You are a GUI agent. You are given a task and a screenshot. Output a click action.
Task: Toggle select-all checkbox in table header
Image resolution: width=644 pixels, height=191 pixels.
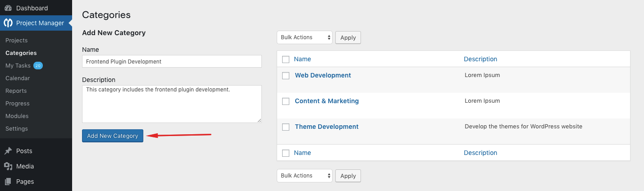pyautogui.click(x=286, y=59)
